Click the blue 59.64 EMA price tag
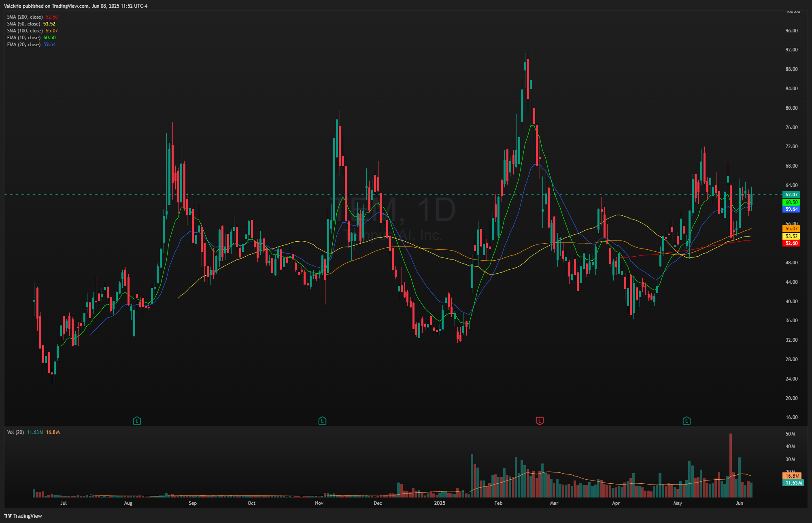 pos(791,209)
